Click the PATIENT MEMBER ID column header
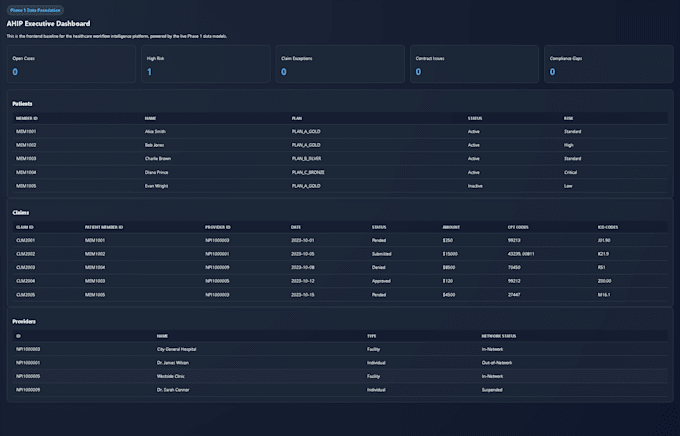This screenshot has width=680, height=436. (x=104, y=227)
